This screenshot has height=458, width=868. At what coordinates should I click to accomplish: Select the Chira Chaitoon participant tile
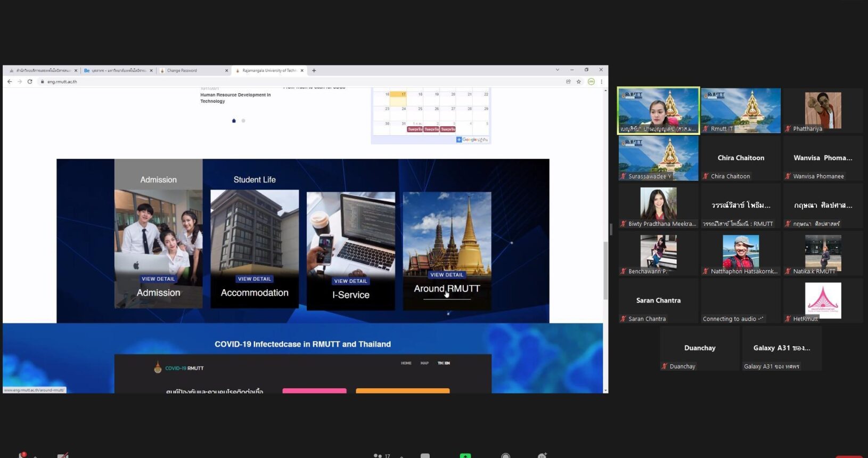coord(741,158)
